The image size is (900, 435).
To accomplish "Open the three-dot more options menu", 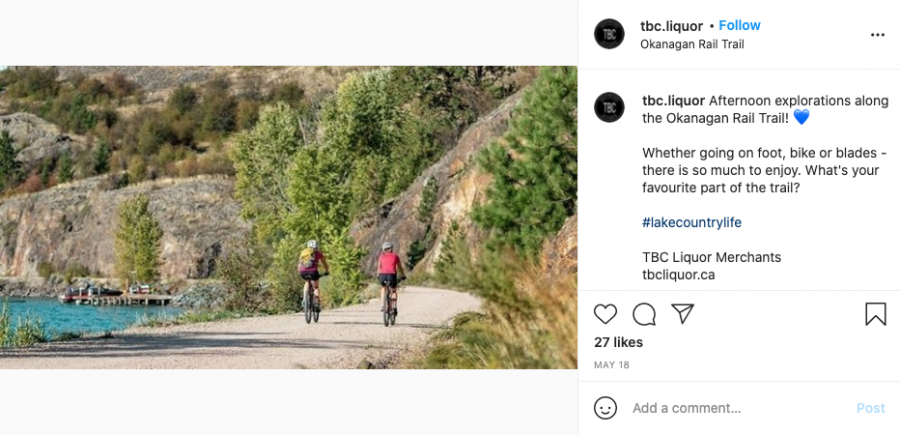I will [878, 34].
